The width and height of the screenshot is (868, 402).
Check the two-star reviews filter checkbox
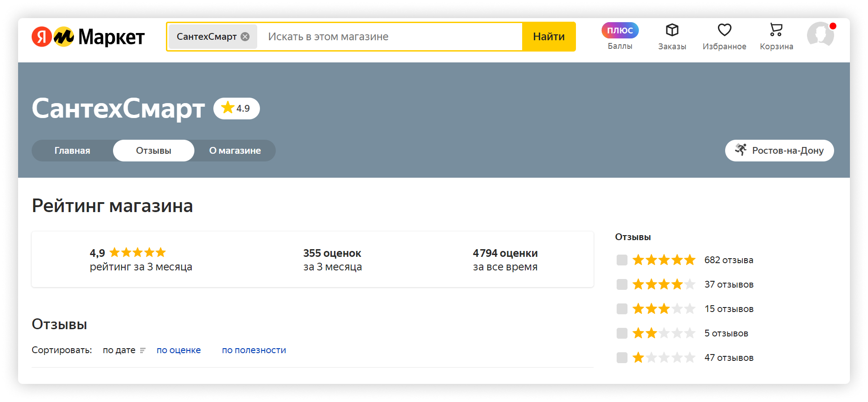pyautogui.click(x=622, y=333)
